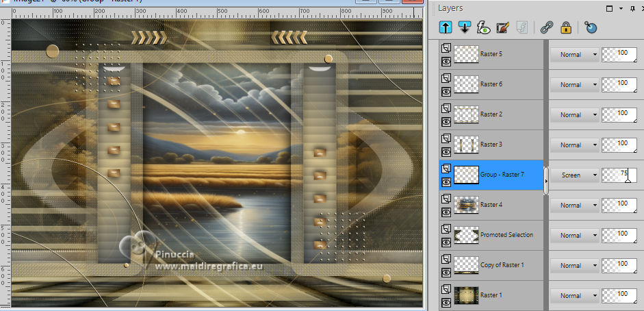Click the layer type icon of Raster 2
The width and height of the screenshot is (644, 311).
point(446,108)
